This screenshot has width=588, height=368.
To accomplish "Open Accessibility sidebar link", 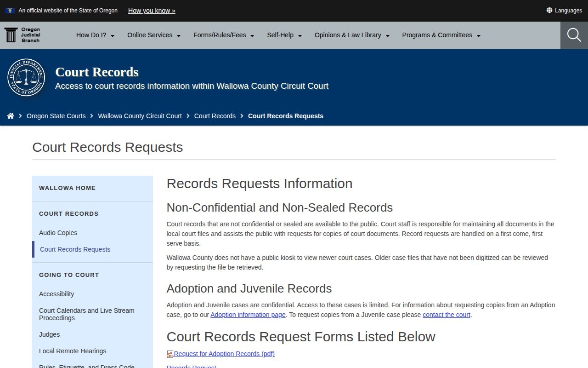I will tap(57, 294).
